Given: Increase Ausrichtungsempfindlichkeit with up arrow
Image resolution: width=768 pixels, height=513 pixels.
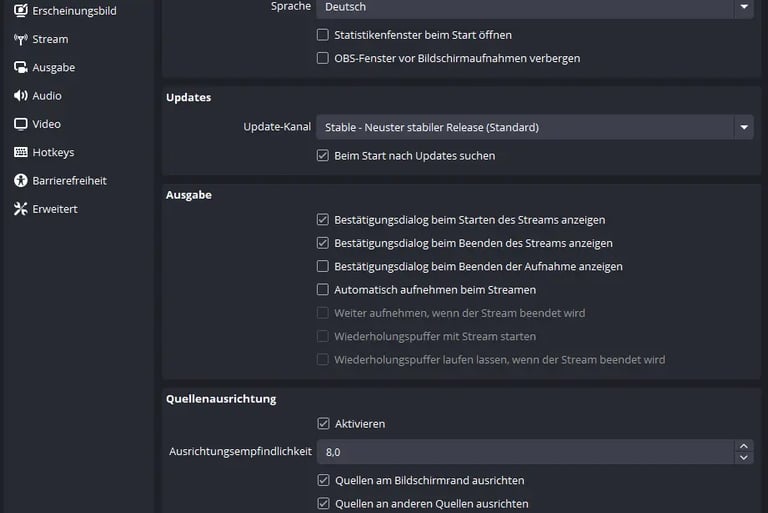Looking at the screenshot, I should click(744, 446).
